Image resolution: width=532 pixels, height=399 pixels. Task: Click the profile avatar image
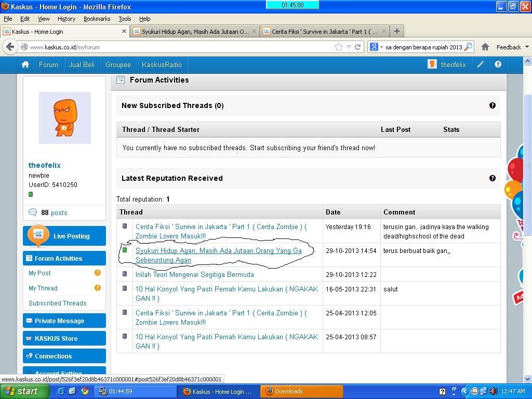tap(65, 118)
